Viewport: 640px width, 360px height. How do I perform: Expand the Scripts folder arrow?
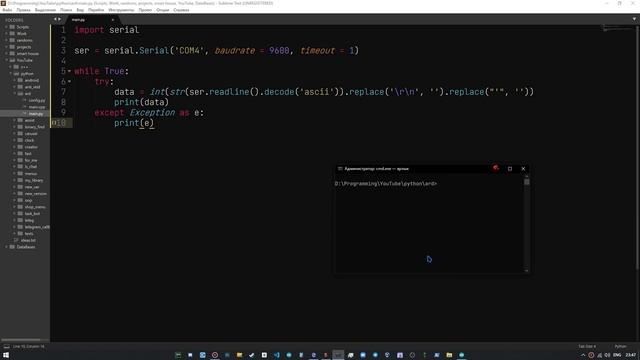7,27
